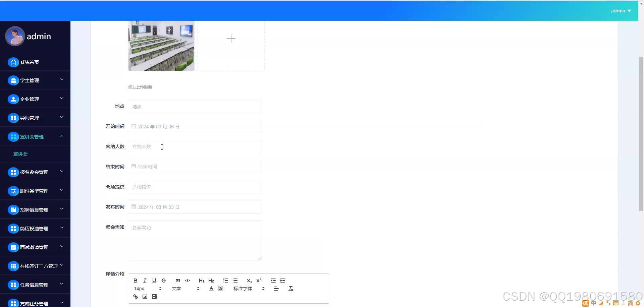
Task: Click the admin avatar picture in sidebar
Action: click(15, 36)
